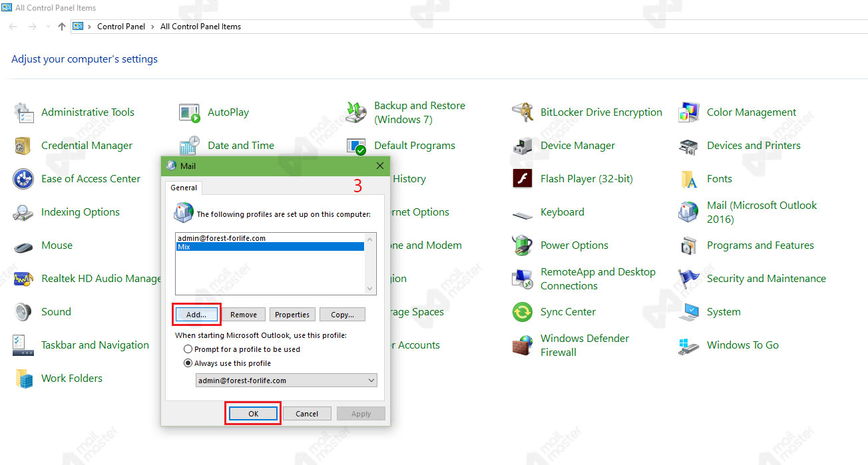Select 'Always use this profile' radio button
This screenshot has height=465, width=868.
pyautogui.click(x=188, y=364)
